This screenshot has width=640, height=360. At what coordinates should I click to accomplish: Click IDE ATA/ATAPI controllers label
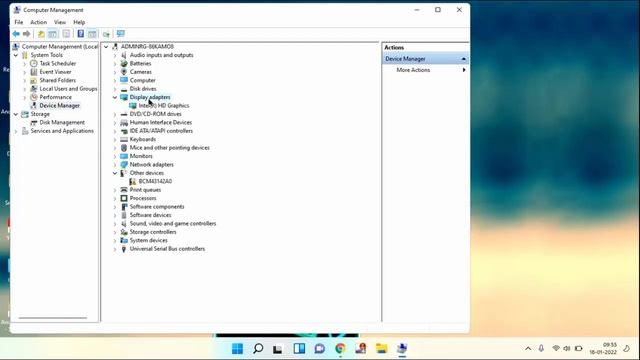(161, 131)
